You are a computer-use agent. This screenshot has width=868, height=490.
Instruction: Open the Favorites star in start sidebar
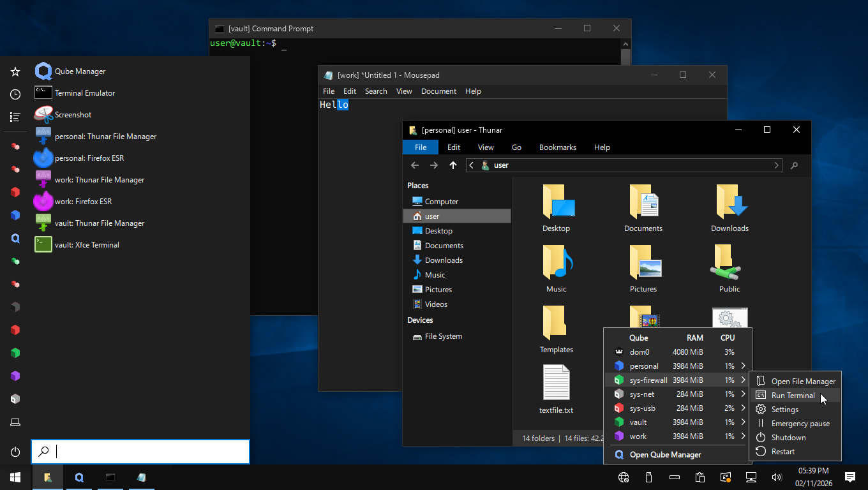[x=15, y=72]
